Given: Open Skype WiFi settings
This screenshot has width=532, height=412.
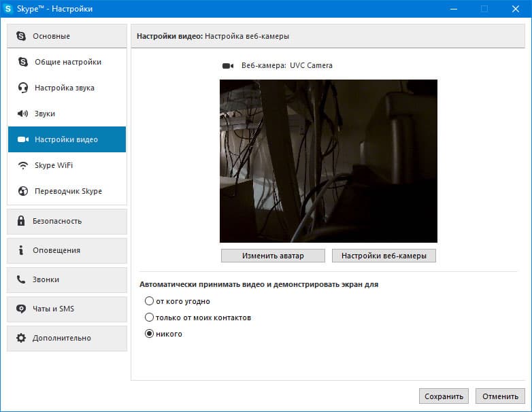Looking at the screenshot, I should coord(67,165).
